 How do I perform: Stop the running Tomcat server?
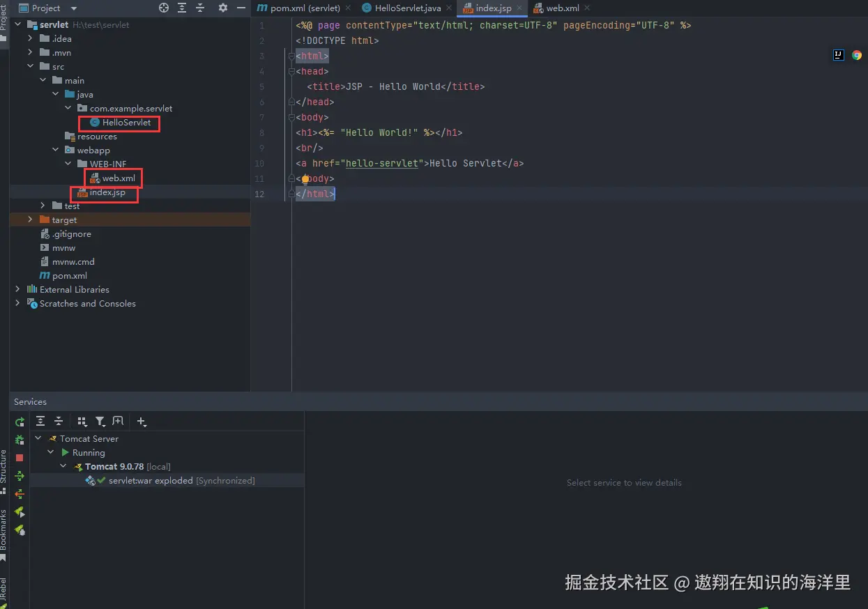pos(20,458)
